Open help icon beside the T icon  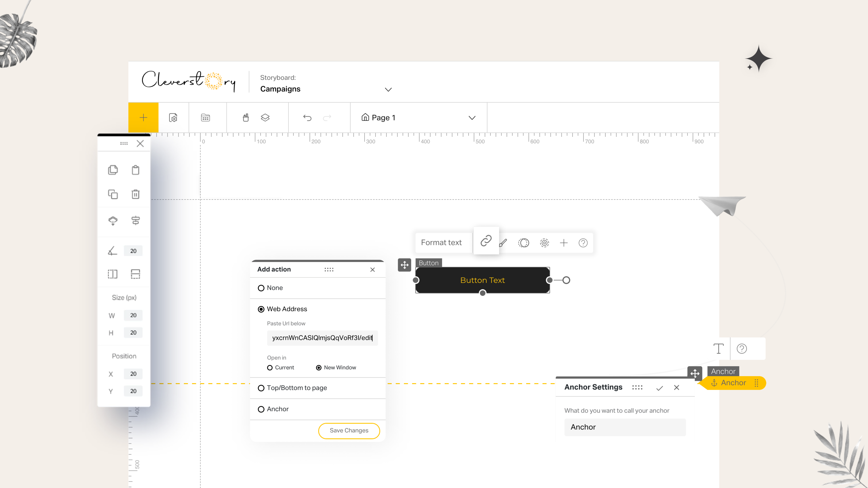[x=742, y=349]
